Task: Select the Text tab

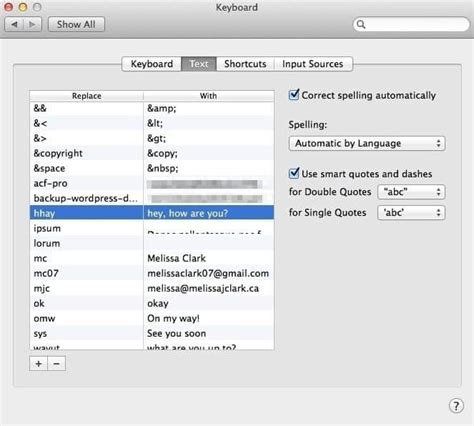Action: [x=199, y=64]
